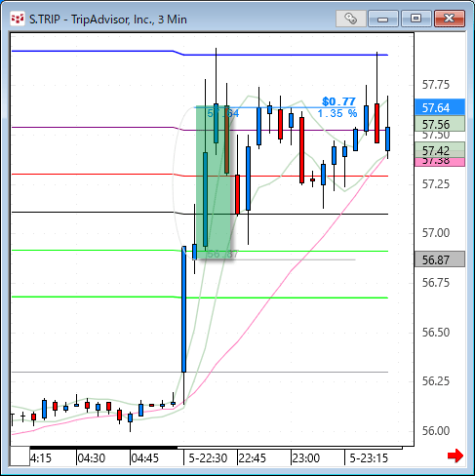Click the 57.00 price scale value
475x476 pixels.
pyautogui.click(x=436, y=233)
